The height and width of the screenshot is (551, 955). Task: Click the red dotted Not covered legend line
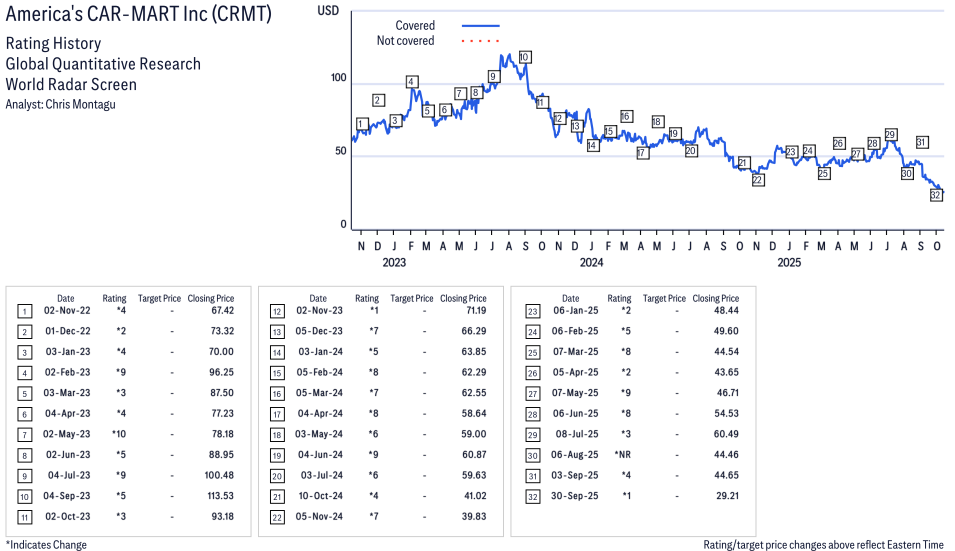click(480, 41)
